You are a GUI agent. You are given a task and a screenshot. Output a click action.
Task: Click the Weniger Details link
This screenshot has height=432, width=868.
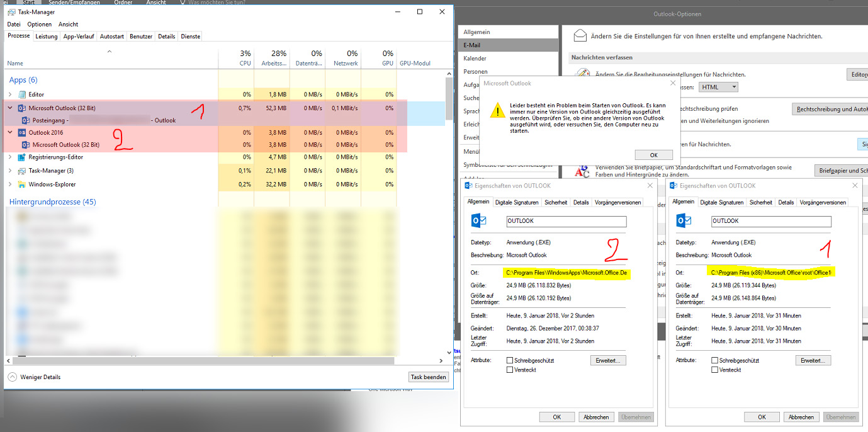pyautogui.click(x=41, y=377)
